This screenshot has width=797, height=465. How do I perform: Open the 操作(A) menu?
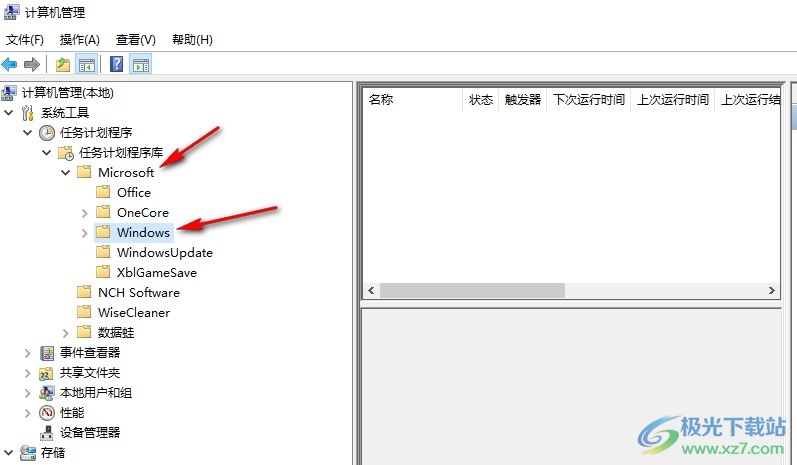[x=79, y=39]
